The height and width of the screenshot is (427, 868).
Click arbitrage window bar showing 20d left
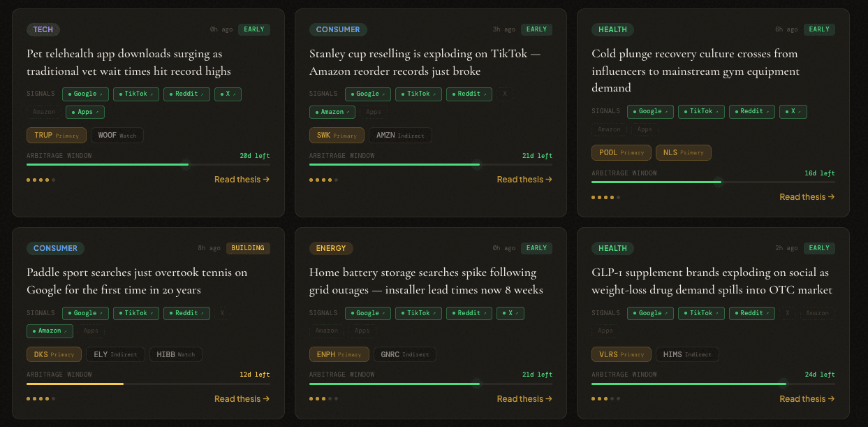pos(148,165)
